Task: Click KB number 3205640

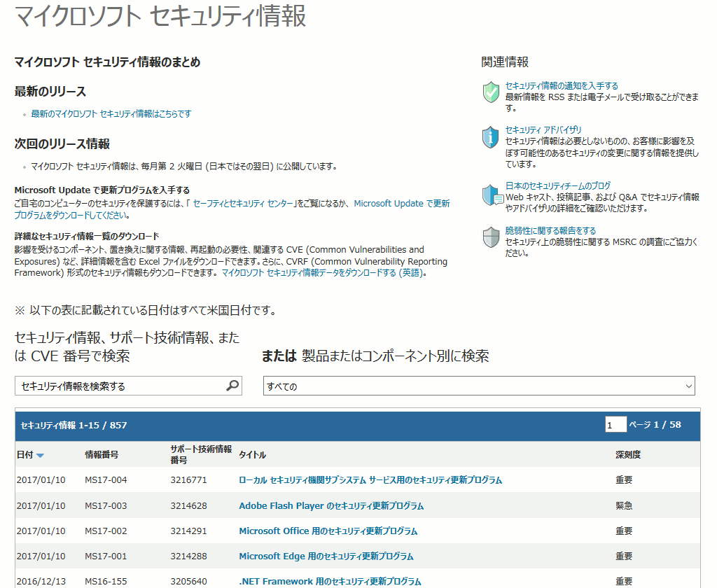Action: click(188, 582)
